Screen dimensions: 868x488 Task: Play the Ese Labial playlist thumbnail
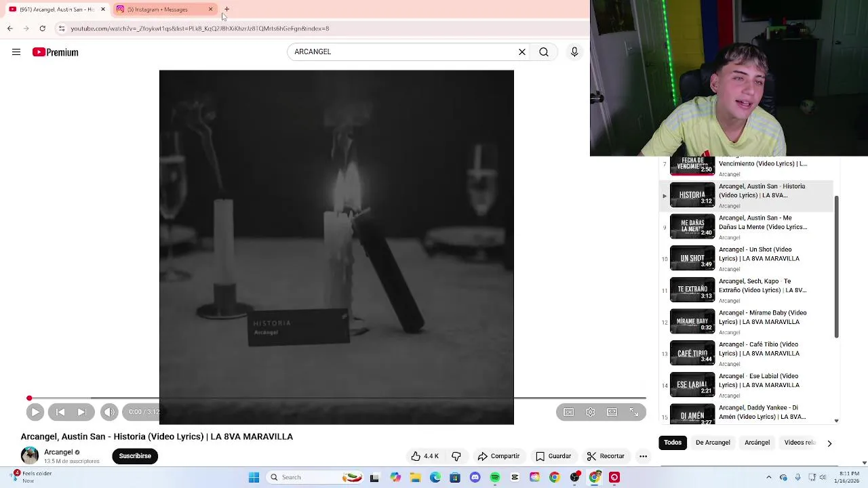click(x=692, y=384)
